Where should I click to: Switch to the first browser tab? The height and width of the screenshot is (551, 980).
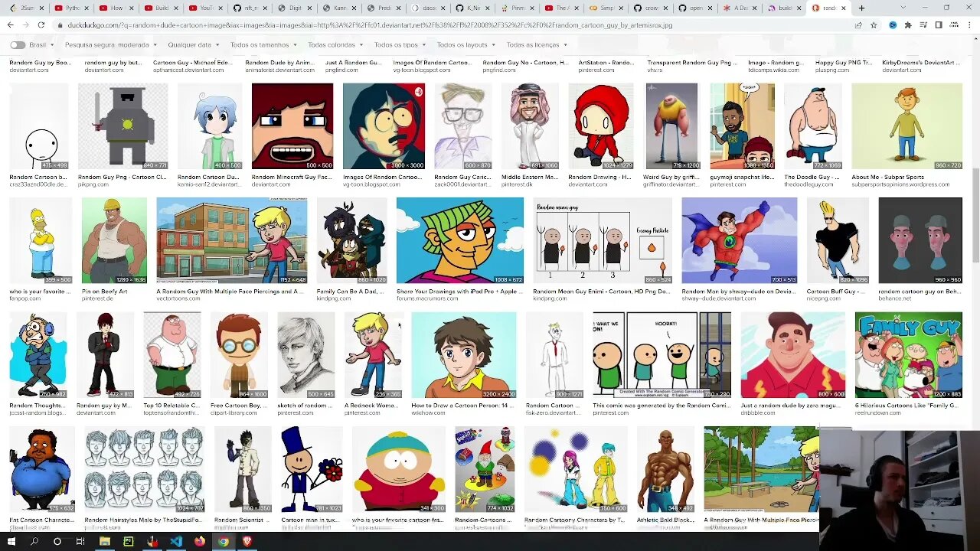click(x=28, y=8)
